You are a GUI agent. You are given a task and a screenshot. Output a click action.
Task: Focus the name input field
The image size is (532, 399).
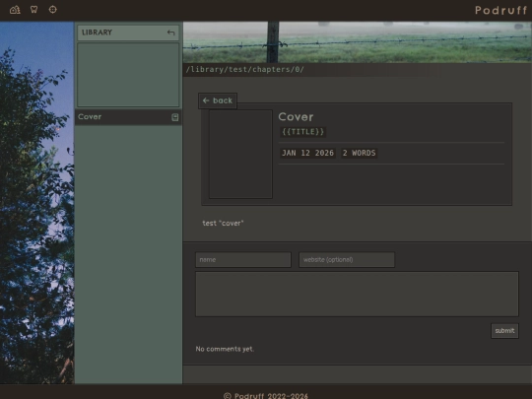243,259
